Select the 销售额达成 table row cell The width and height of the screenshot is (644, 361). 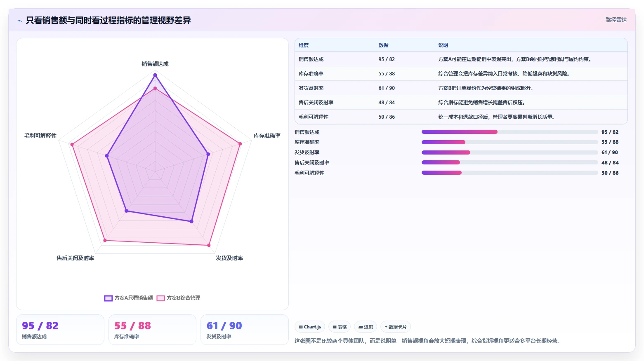(311, 59)
